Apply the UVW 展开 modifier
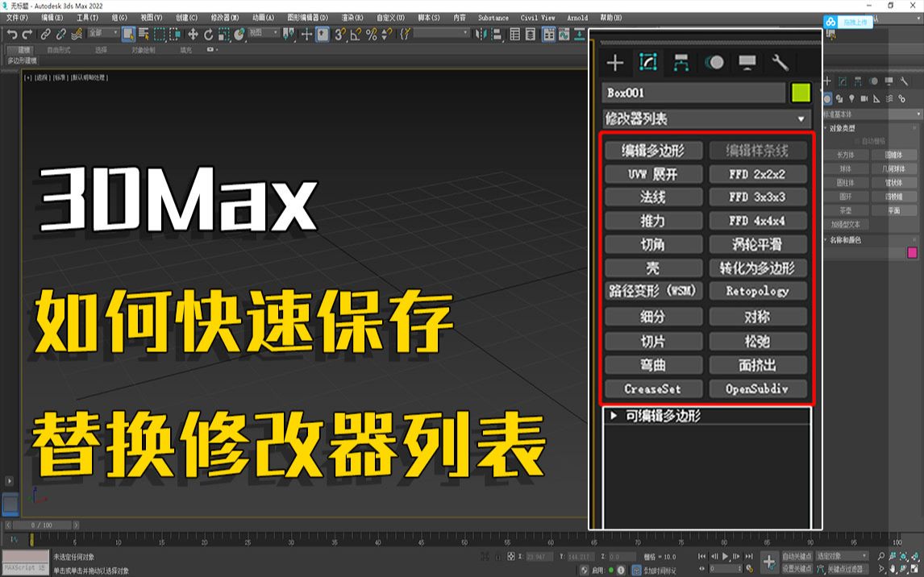 coord(653,174)
